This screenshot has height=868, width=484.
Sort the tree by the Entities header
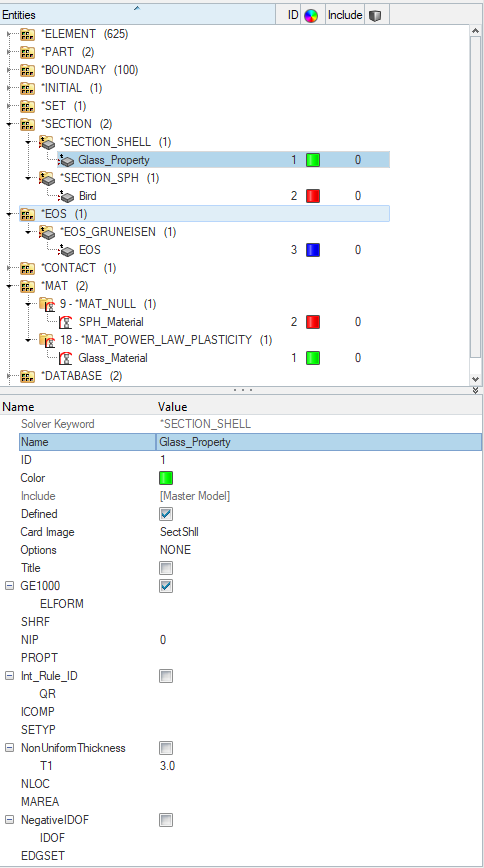click(x=138, y=15)
